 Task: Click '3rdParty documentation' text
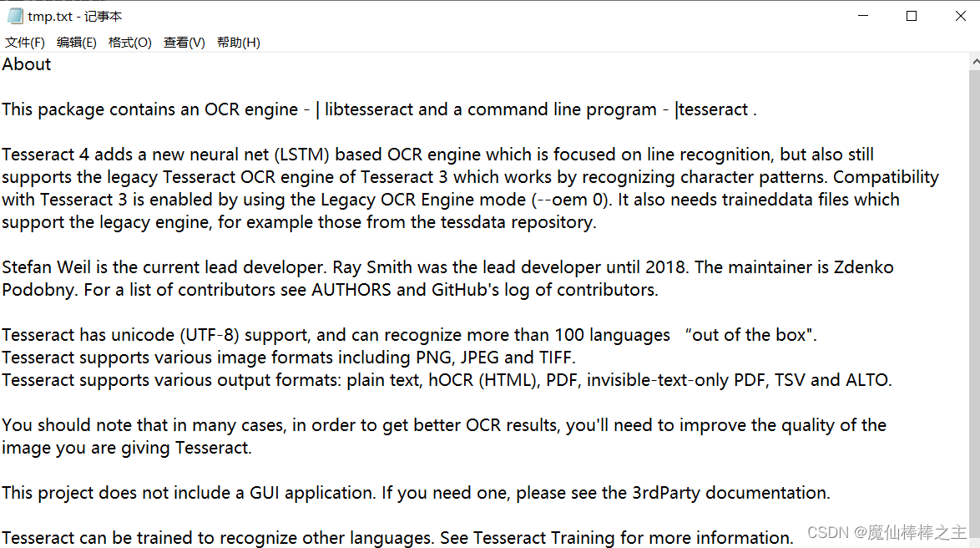(x=730, y=492)
